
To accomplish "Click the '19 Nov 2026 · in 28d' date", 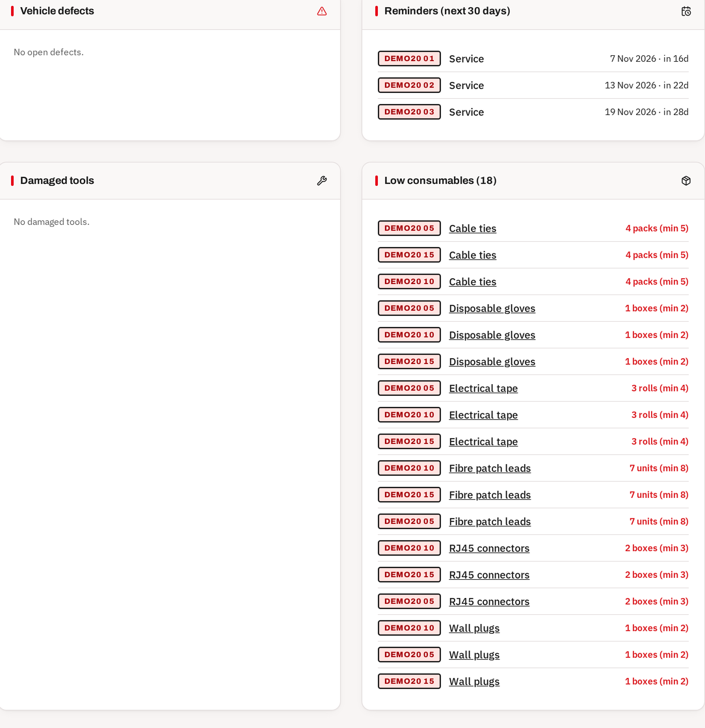I will tap(646, 112).
